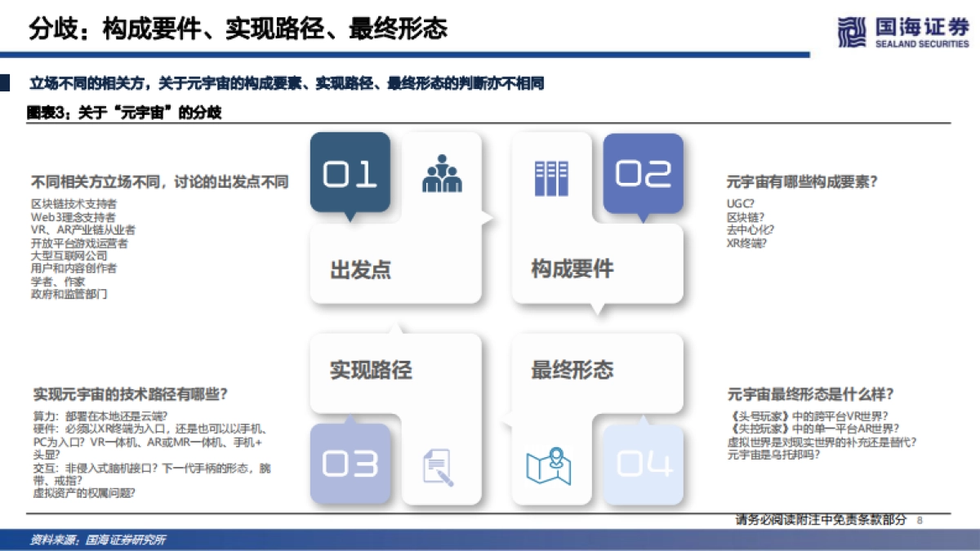Click the group-of-people icon beside badge 01
The image size is (980, 551).
(442, 173)
